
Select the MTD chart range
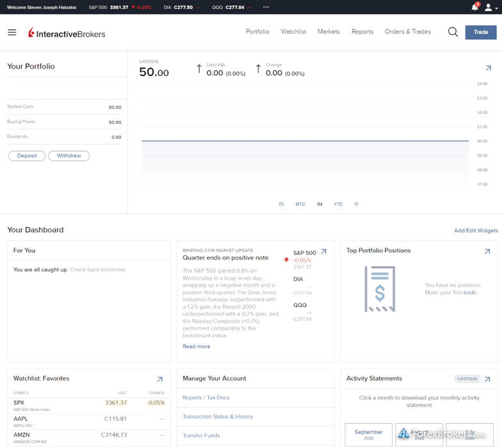pyautogui.click(x=300, y=204)
